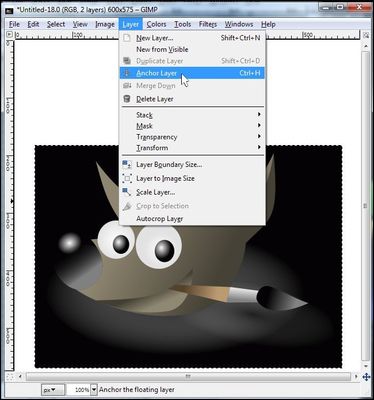Viewport: 374px width, 400px height.
Task: Open the Windows menu
Action: click(239, 24)
